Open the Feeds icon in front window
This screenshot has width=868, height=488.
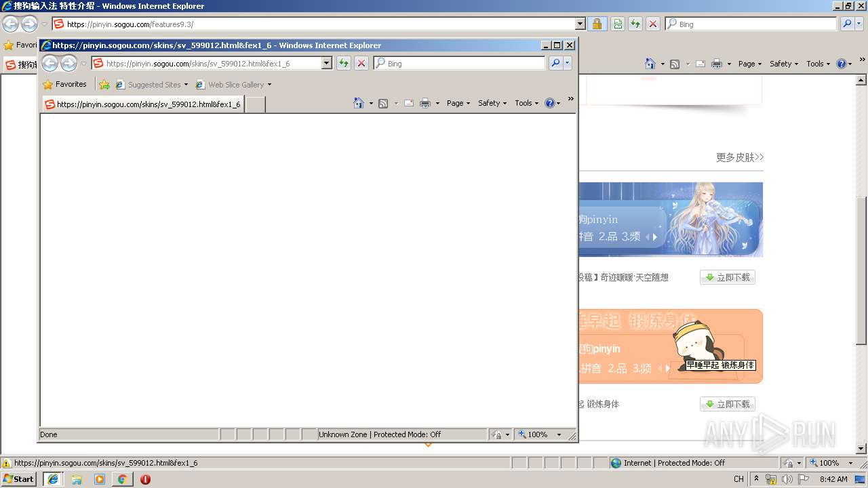click(x=383, y=103)
